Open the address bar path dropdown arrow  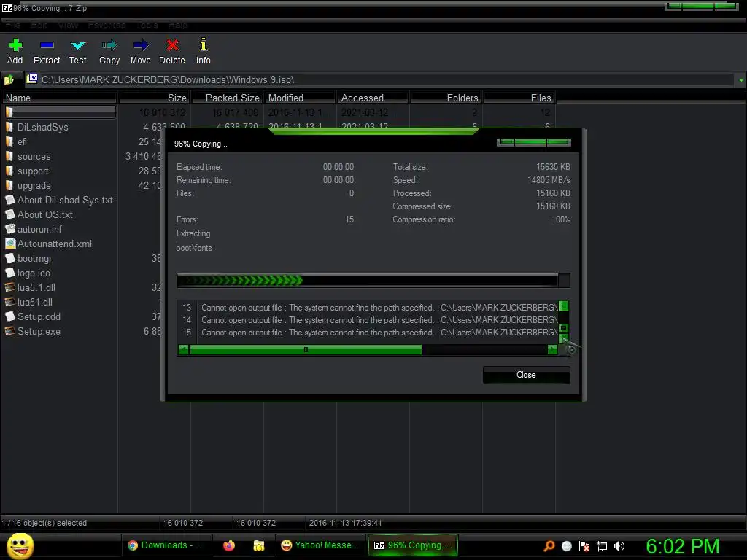point(741,80)
